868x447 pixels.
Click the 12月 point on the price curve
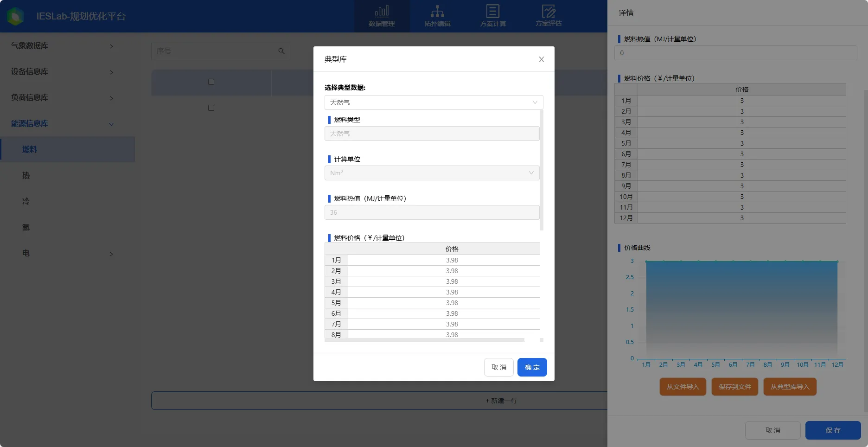(837, 262)
